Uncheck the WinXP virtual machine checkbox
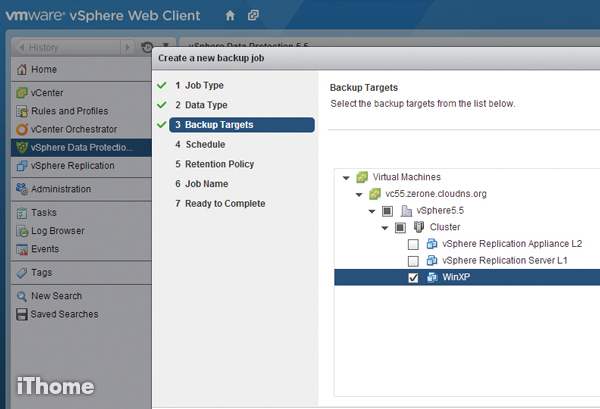Viewport: 600px width, 409px height. (x=413, y=277)
